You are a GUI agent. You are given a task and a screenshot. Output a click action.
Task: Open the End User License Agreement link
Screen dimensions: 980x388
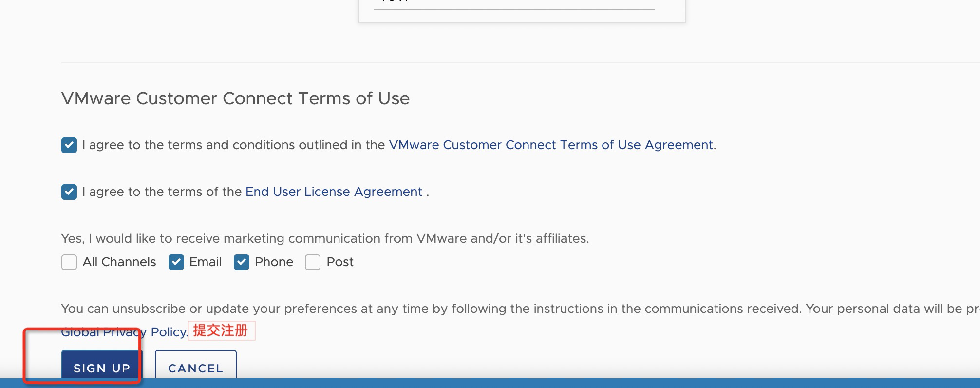334,192
